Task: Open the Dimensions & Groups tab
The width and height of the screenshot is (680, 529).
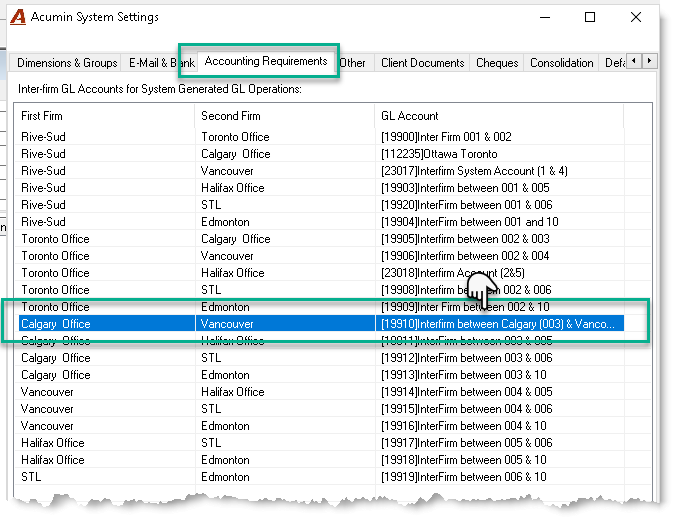Action: [x=67, y=63]
